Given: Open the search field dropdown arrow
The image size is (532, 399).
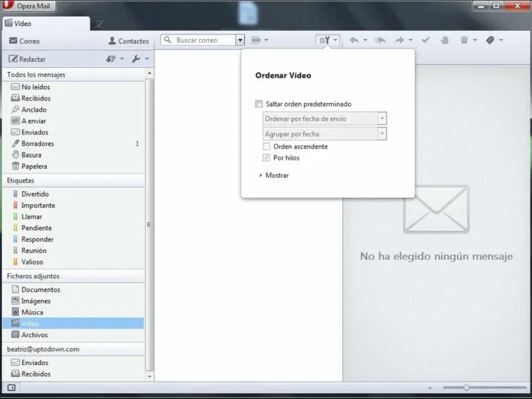Looking at the screenshot, I should tap(240, 40).
